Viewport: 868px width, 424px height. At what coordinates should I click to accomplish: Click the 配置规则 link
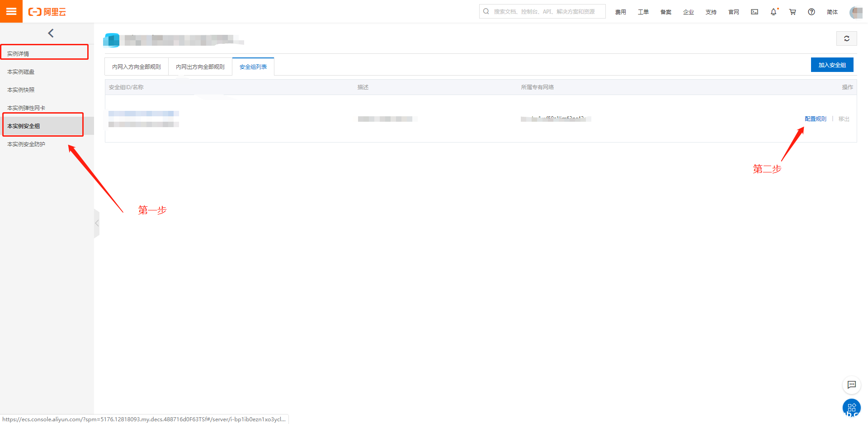coord(815,119)
